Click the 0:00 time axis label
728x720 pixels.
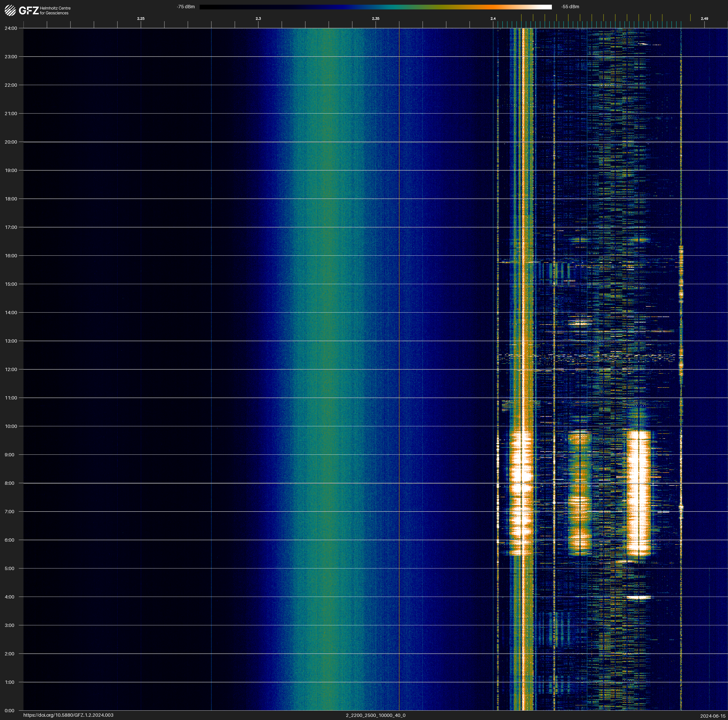(x=9, y=711)
